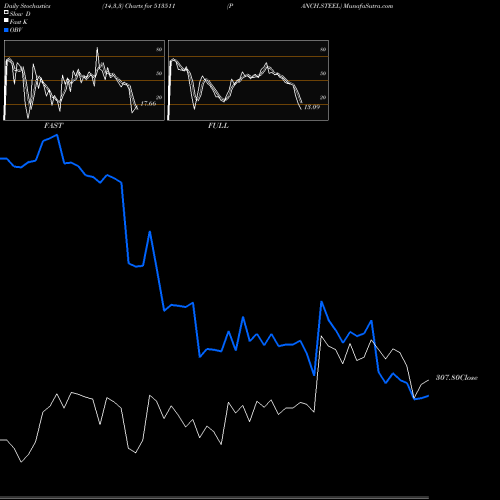Click the Daily Stochastics title text
Viewport: 500px width, 500px height.
coord(27,6)
